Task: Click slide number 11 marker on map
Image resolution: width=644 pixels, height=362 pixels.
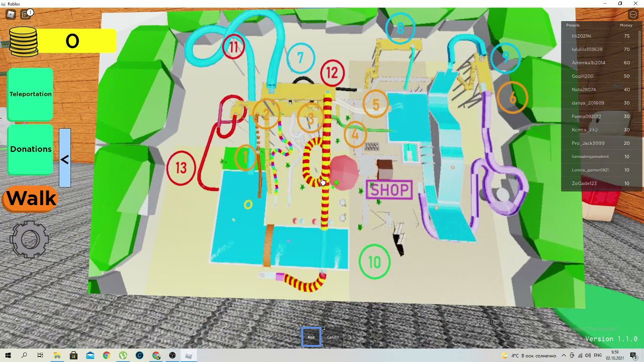Action: (233, 47)
